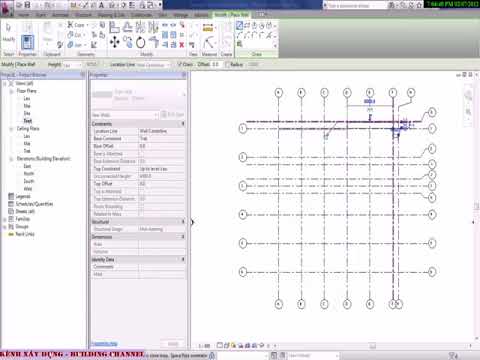Toggle the Related to Mass checkbox

(141, 214)
